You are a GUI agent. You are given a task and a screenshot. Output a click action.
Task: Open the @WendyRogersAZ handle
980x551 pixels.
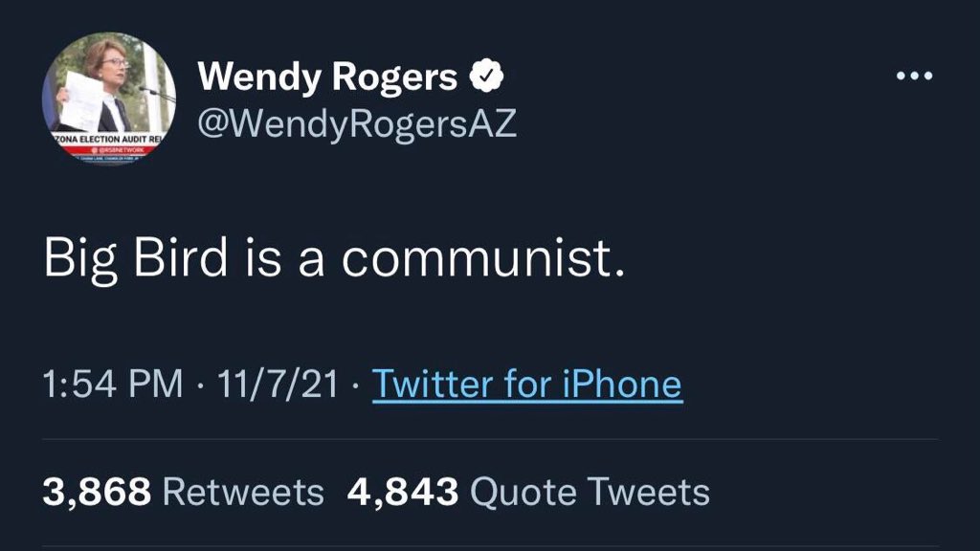click(357, 123)
